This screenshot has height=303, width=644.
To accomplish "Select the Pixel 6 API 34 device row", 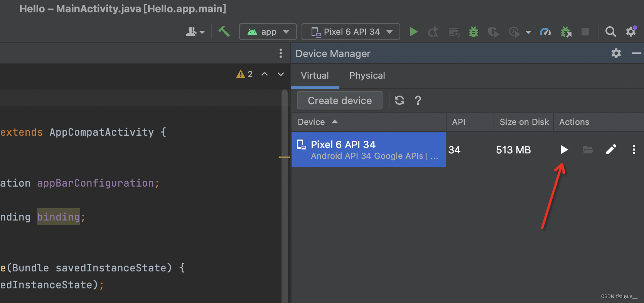I will [x=369, y=150].
